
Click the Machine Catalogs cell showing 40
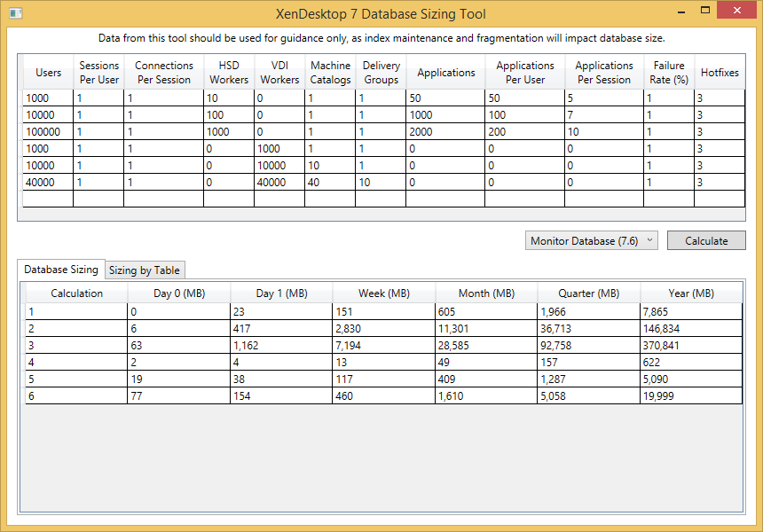pyautogui.click(x=330, y=182)
